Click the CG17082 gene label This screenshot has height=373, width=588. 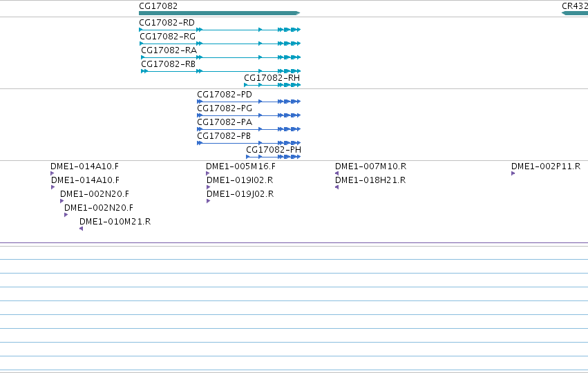pos(158,6)
